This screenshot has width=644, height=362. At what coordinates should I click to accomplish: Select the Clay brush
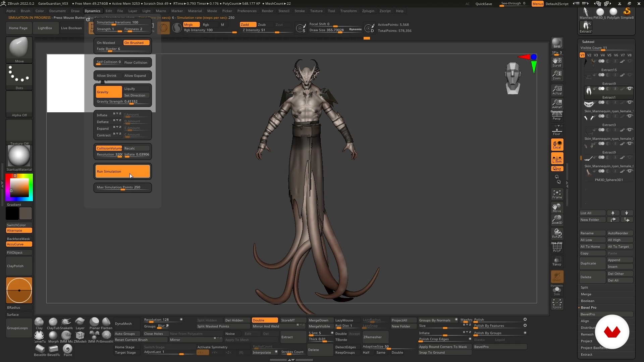[39, 323]
